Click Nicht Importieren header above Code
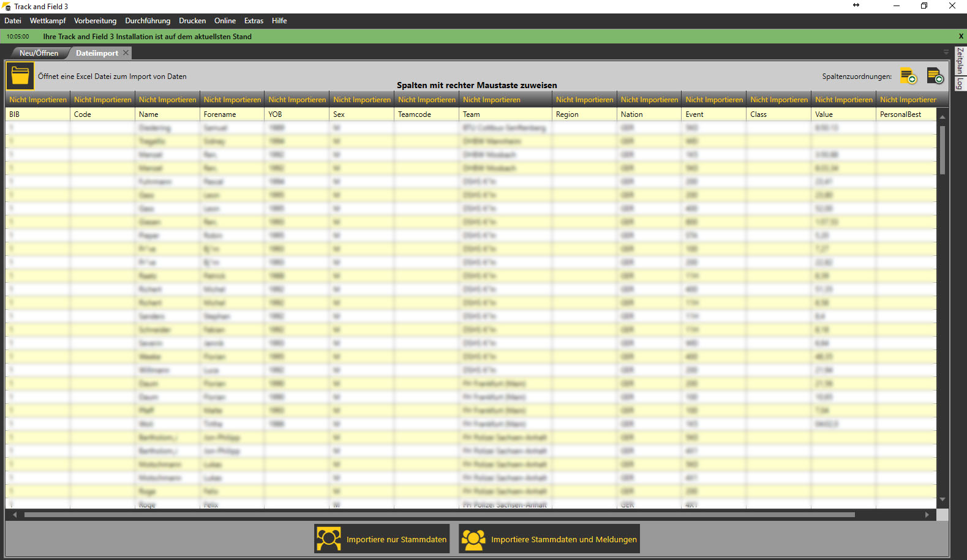967x560 pixels. 102,99
